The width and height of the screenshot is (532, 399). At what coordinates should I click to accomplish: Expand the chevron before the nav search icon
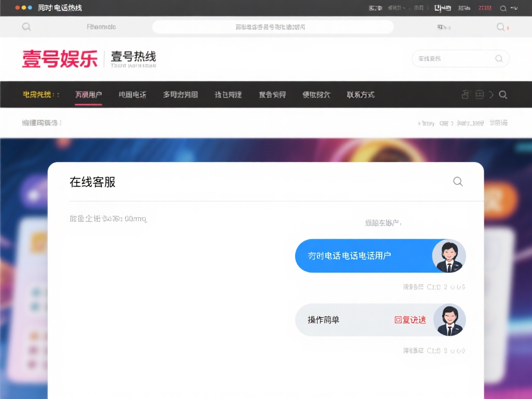coord(493,95)
